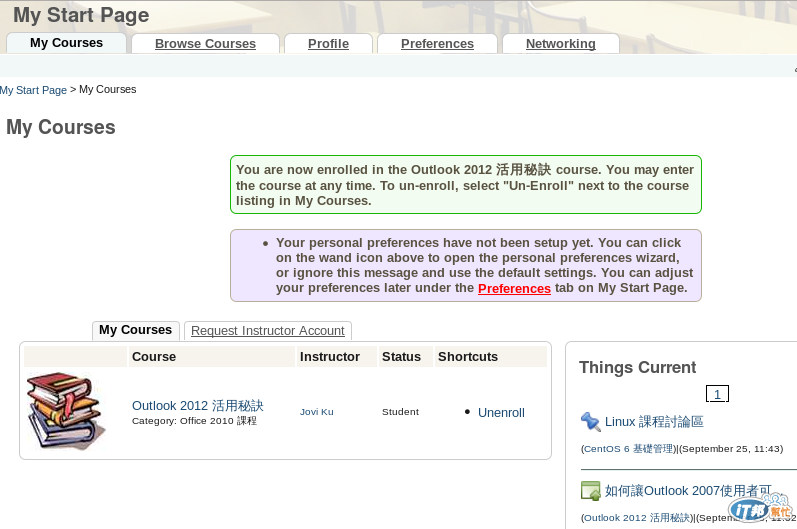Go to the Preferences tab

coord(437,44)
